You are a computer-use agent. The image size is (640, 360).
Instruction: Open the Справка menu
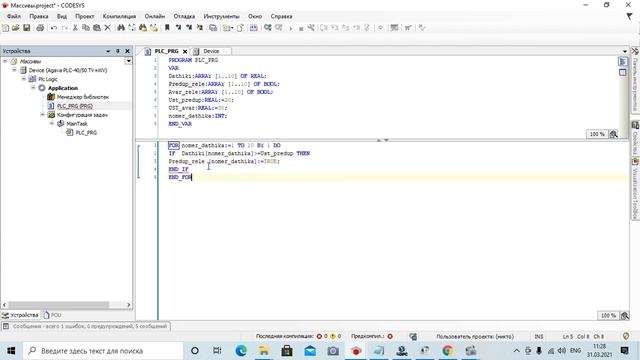tap(281, 16)
